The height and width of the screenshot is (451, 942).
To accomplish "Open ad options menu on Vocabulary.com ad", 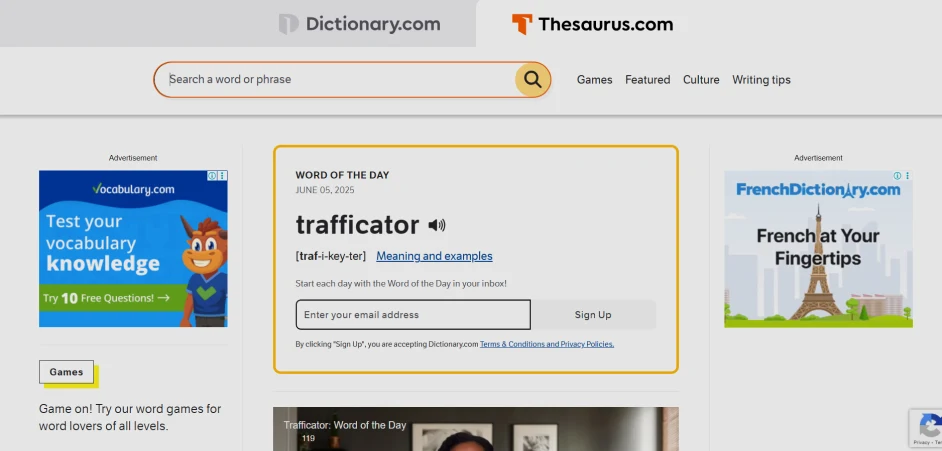I will click(222, 176).
